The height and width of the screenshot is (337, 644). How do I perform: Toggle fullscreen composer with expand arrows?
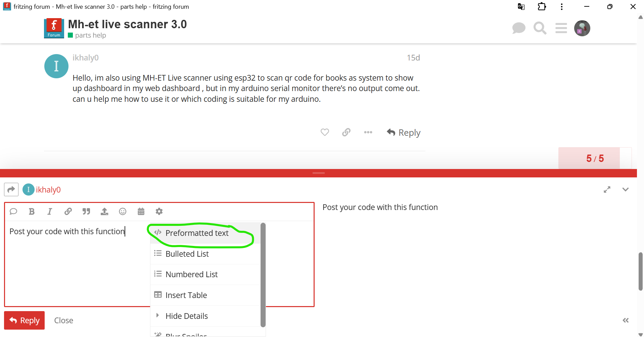pyautogui.click(x=607, y=189)
